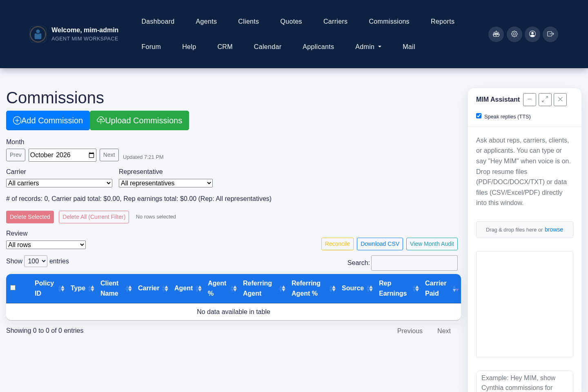Click the Upload Commissions button

click(x=139, y=120)
